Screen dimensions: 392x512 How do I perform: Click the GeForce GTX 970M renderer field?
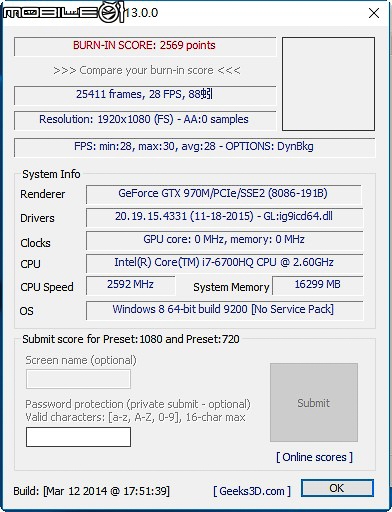[x=223, y=194]
